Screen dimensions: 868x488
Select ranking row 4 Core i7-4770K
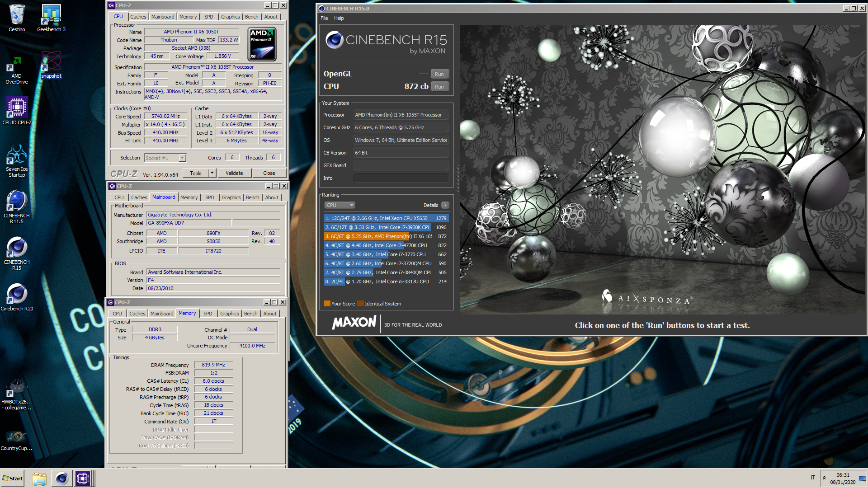(386, 245)
